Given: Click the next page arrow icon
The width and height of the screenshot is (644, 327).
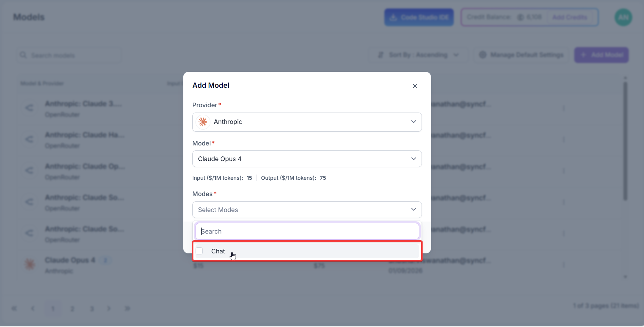Looking at the screenshot, I should (109, 309).
